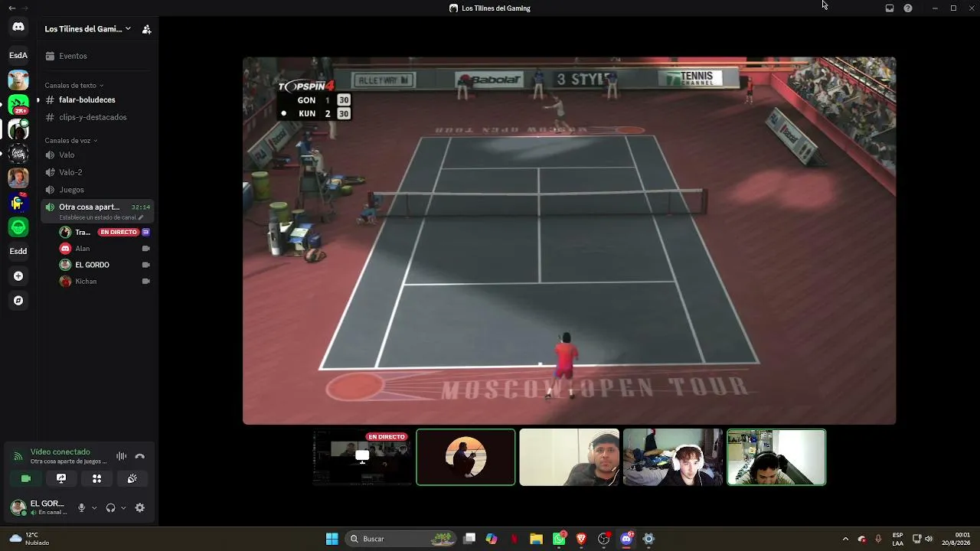The height and width of the screenshot is (551, 980).
Task: Select user Kichan in voice channel
Action: pyautogui.click(x=86, y=282)
